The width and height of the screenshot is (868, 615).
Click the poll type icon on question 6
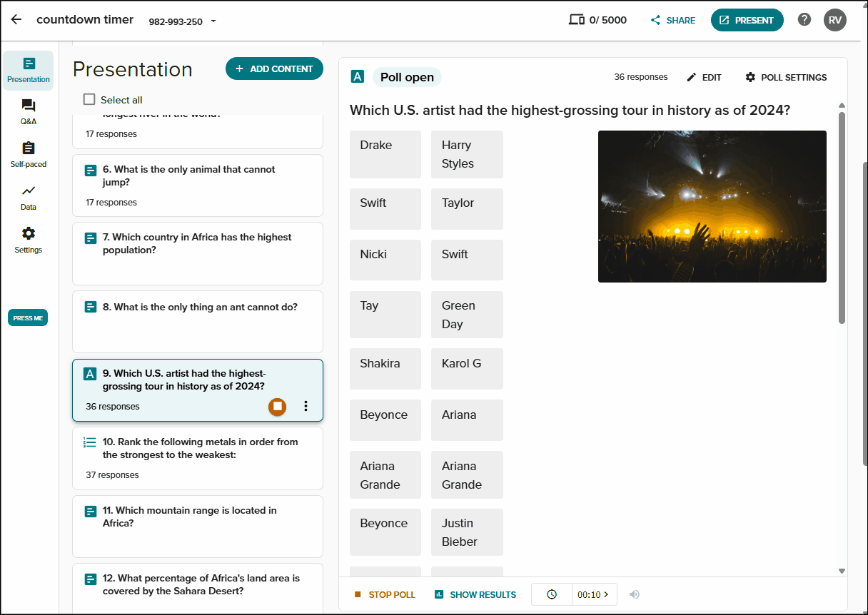(90, 171)
